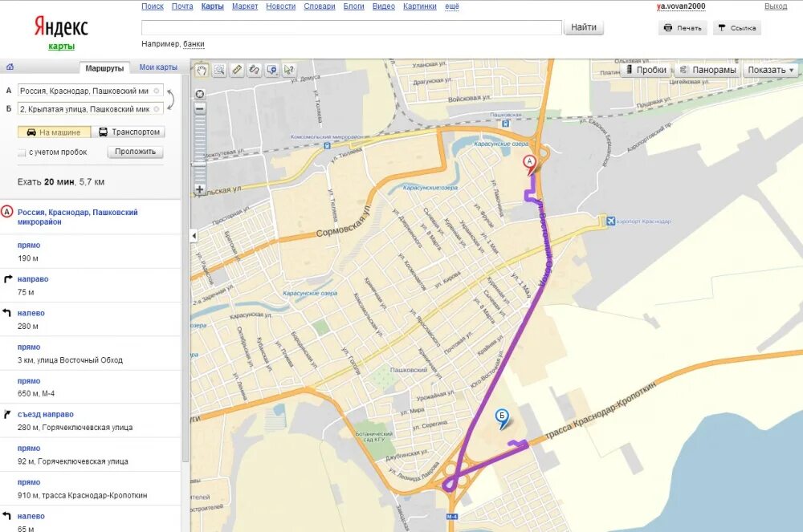This screenshot has height=532, width=803.
Task: Open Видео in top navigation
Action: [384, 6]
